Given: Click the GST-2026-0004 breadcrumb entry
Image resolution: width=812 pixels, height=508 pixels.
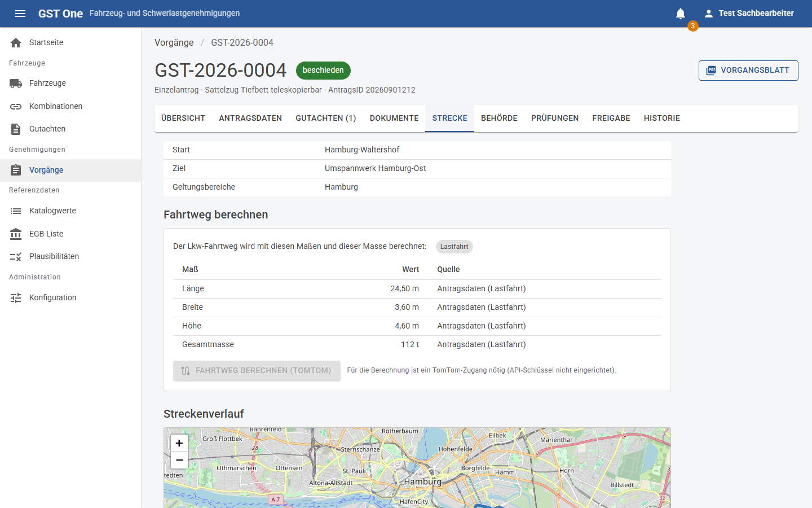Looking at the screenshot, I should [242, 43].
